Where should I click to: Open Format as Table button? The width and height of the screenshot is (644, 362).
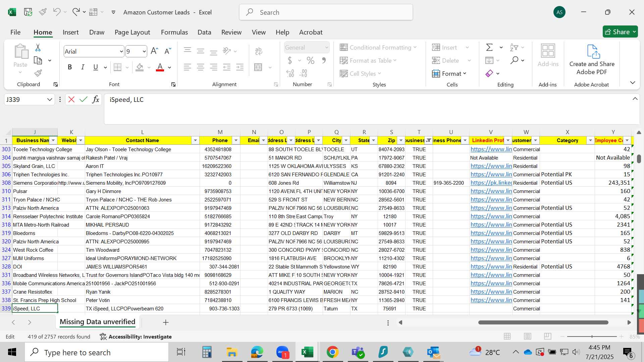coord(368,60)
